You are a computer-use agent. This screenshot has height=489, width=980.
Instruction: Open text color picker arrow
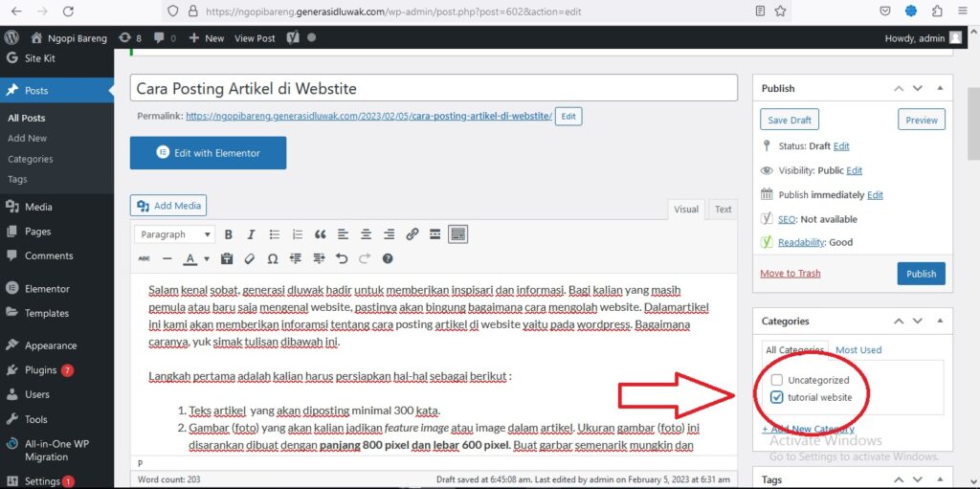click(x=207, y=258)
